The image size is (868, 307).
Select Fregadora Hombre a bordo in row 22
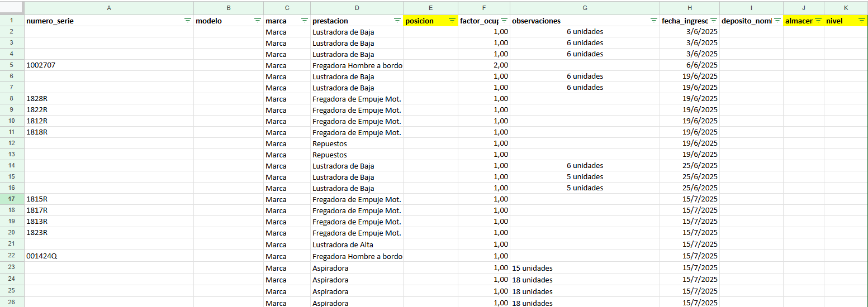click(x=357, y=256)
